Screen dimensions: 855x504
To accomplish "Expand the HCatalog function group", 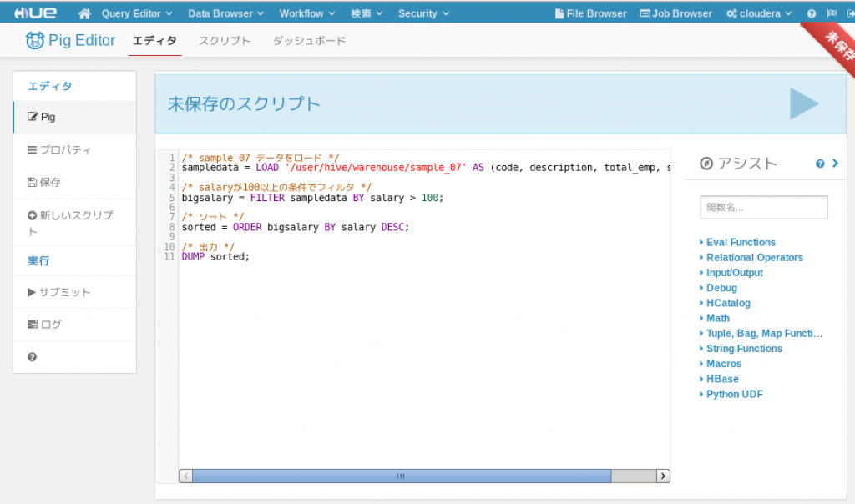I will click(728, 304).
